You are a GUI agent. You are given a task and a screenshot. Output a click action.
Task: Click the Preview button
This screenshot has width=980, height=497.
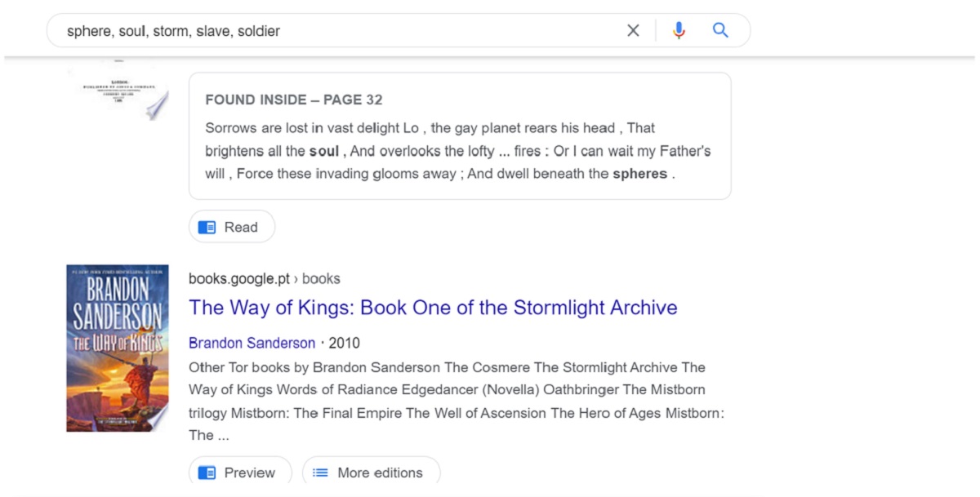[239, 472]
